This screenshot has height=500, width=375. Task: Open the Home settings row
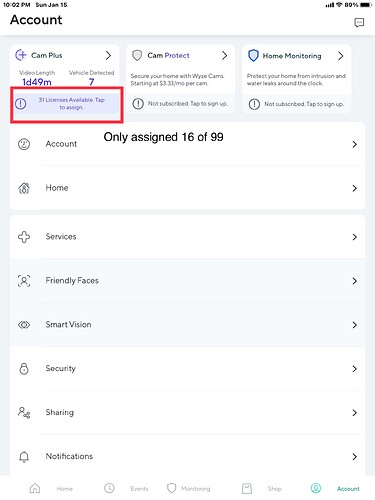[x=187, y=188]
